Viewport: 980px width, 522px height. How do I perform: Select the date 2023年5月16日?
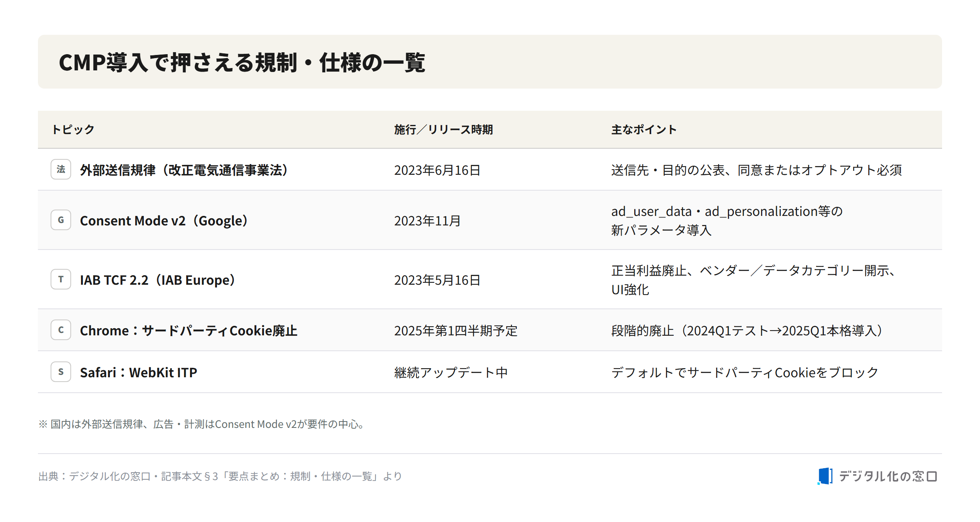(x=437, y=280)
